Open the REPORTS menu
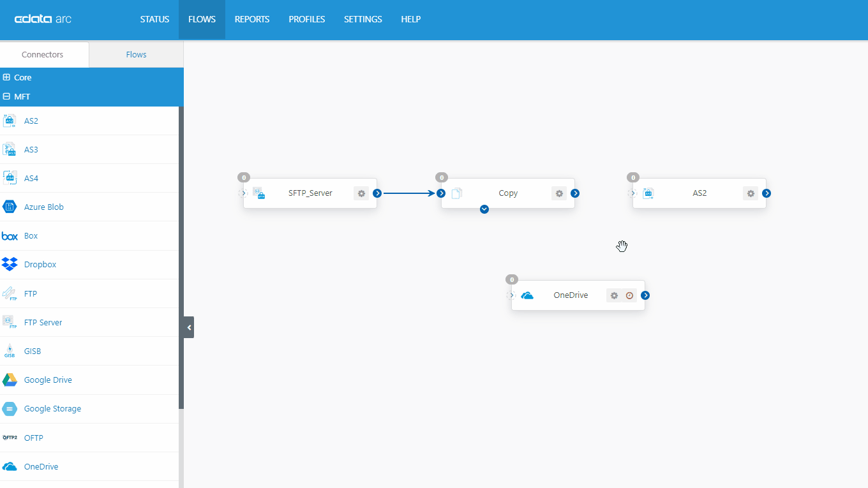This screenshot has height=488, width=868. click(x=251, y=19)
